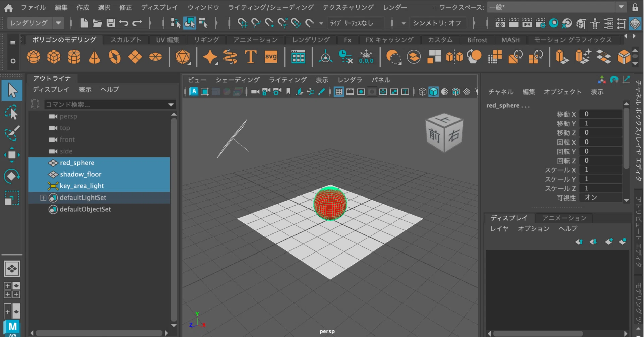The image size is (644, 337).
Task: Select the Lasso selection tool
Action: (12, 113)
